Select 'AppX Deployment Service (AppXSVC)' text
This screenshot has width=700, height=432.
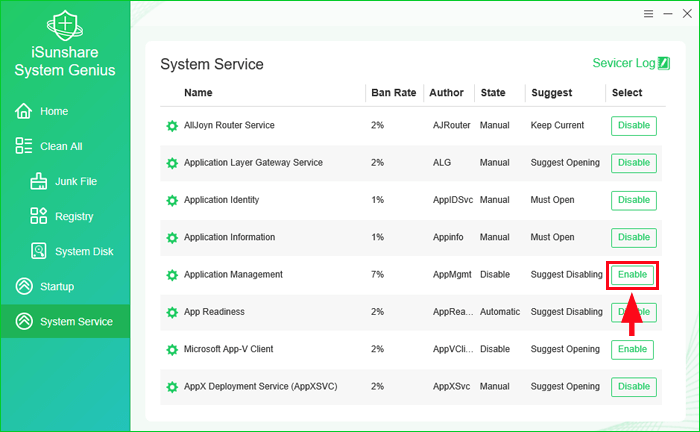261,386
